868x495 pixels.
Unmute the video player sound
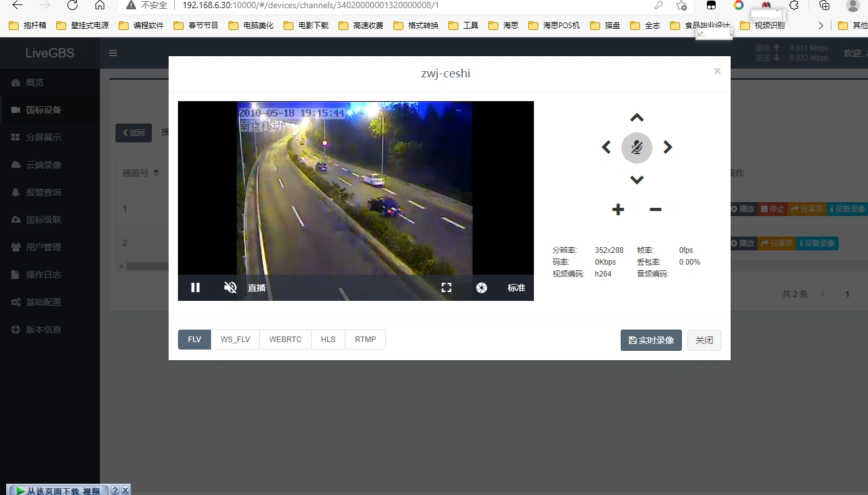click(x=230, y=288)
